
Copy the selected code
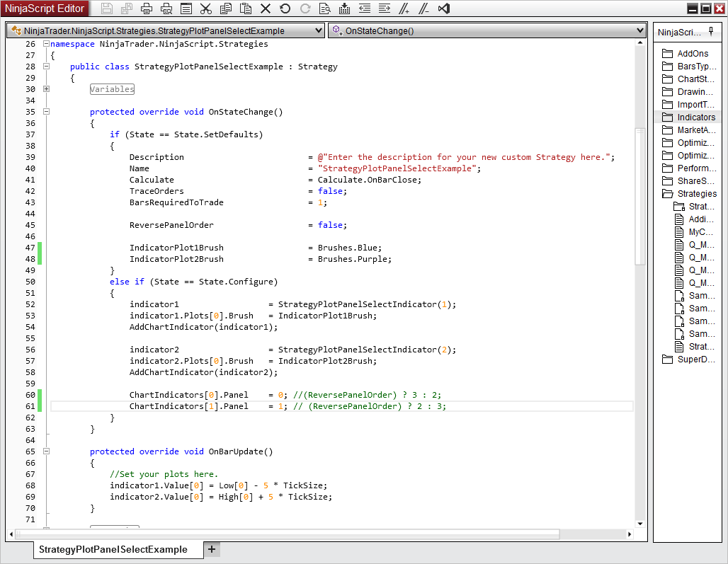[x=225, y=8]
